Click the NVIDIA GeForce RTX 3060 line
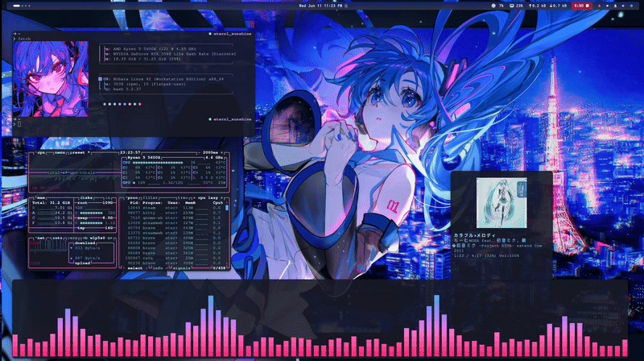The height and width of the screenshot is (361, 644). pos(170,53)
